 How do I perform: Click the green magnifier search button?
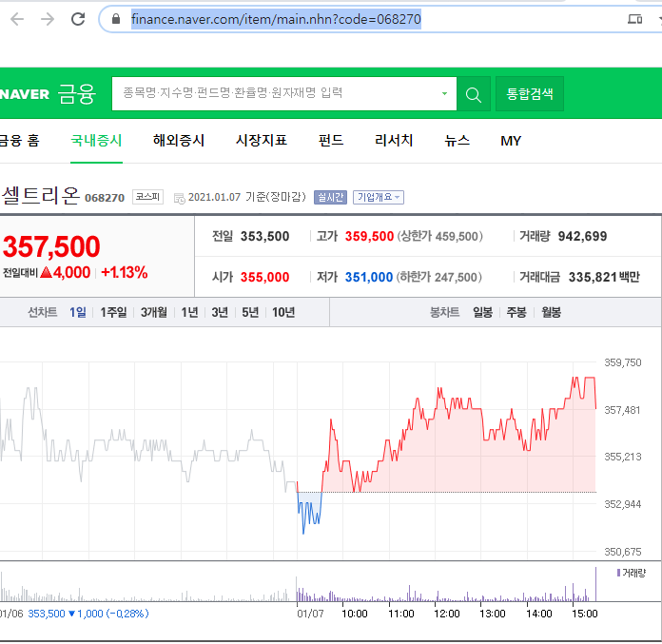474,94
